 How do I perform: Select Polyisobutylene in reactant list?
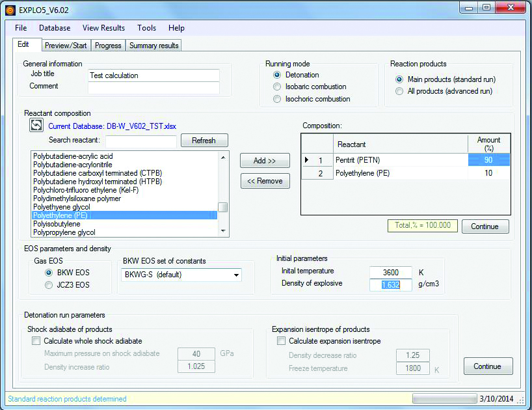point(124,224)
